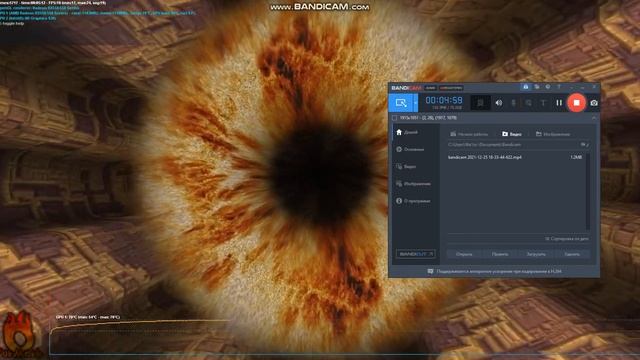Screen dimensions: 640x360
Task: Select the bandicam 2021-12-25 mp4 file
Action: (484, 157)
